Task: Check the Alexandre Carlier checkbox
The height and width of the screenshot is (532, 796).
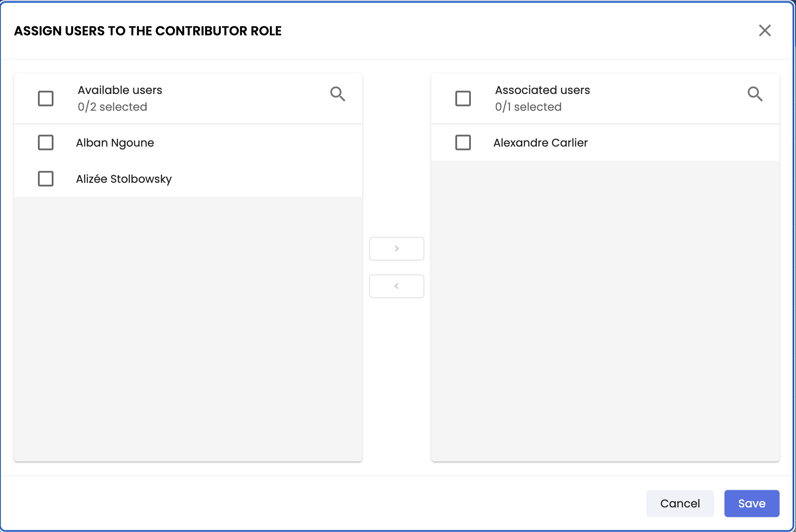Action: [x=463, y=143]
